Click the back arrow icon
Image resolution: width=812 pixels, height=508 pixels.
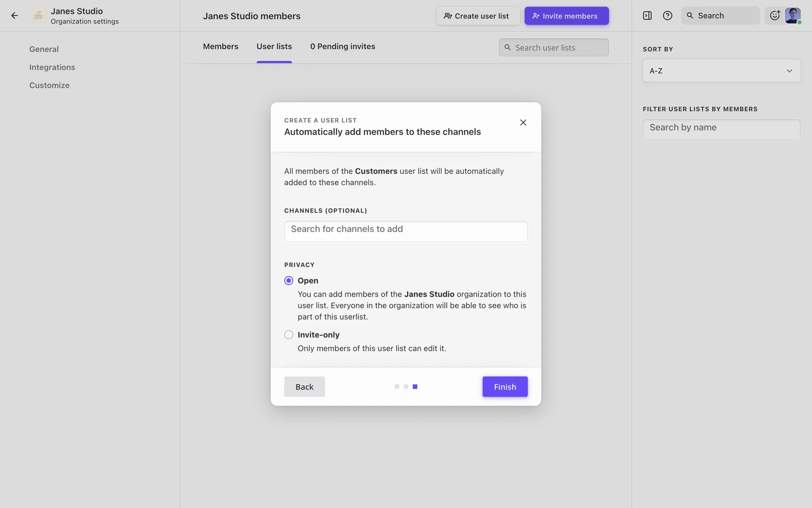[x=15, y=16]
